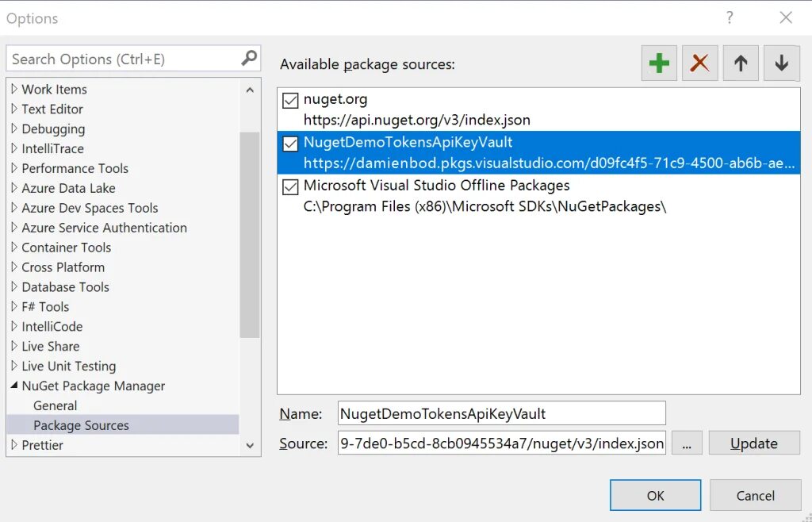Open the Azure Data Lake options
Image resolution: width=812 pixels, height=522 pixels.
68,188
